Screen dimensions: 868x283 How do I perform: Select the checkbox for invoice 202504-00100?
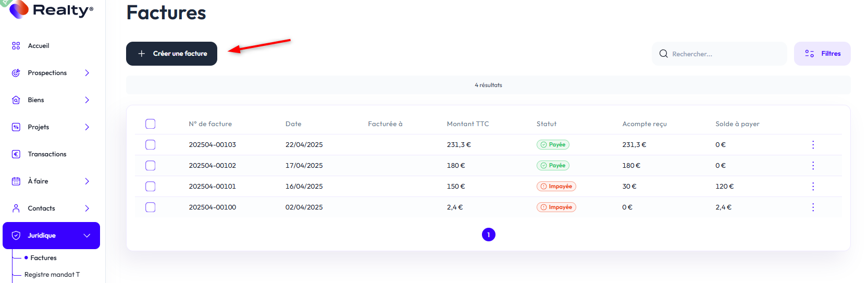coord(151,207)
